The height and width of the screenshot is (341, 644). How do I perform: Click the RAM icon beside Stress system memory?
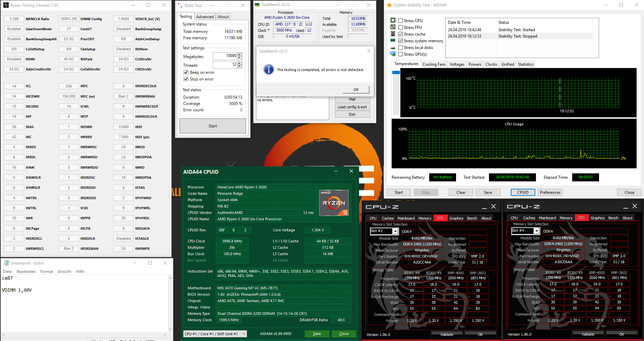click(393, 41)
